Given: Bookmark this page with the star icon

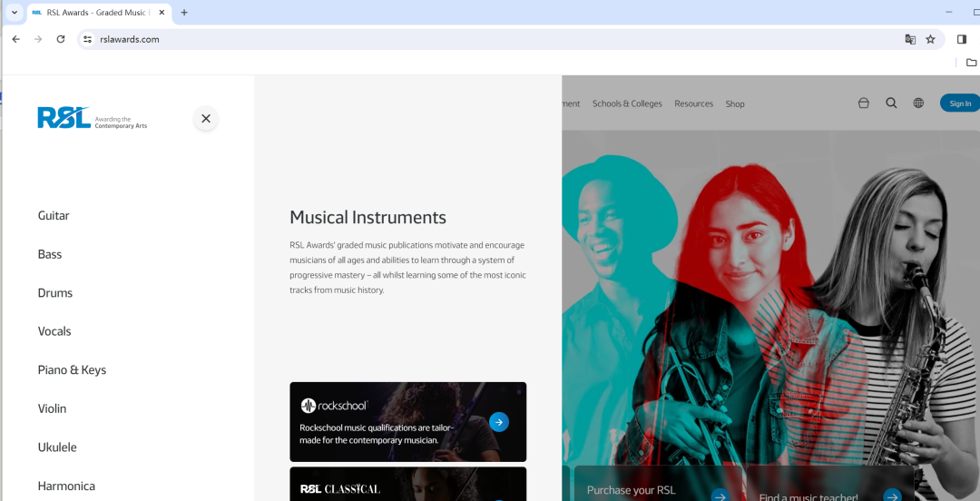Looking at the screenshot, I should (930, 39).
